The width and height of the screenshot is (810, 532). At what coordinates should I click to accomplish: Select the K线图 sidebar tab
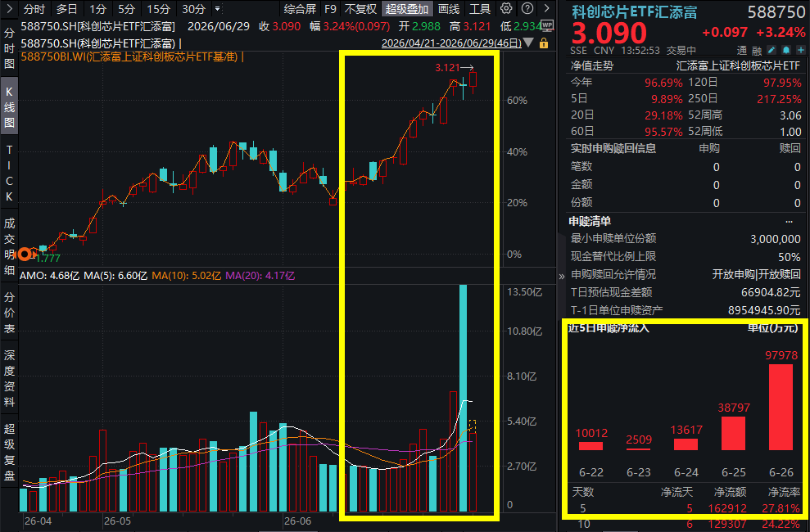(x=9, y=107)
